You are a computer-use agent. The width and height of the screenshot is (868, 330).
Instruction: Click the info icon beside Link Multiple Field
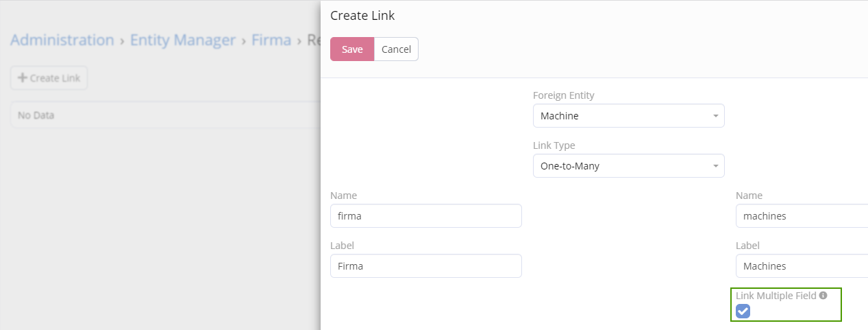coord(823,296)
